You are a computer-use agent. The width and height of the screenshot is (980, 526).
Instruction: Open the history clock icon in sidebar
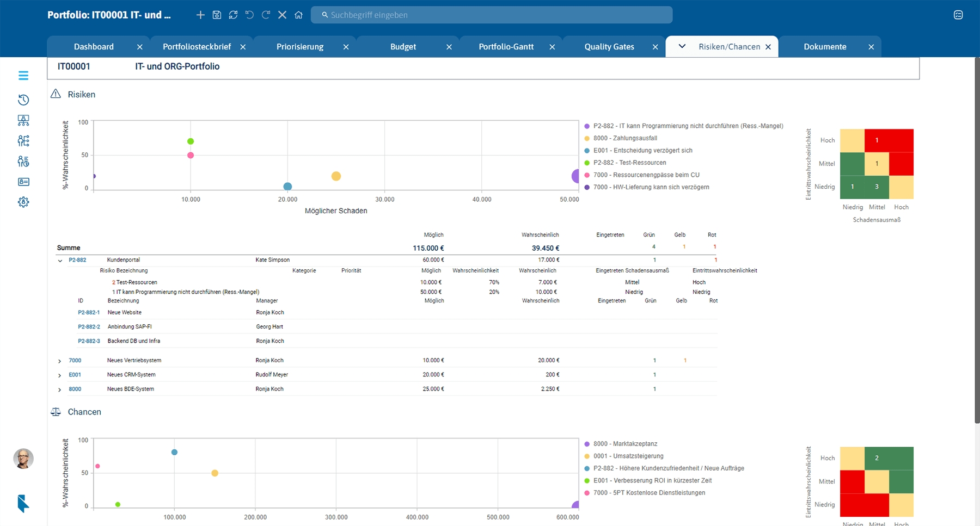tap(23, 100)
